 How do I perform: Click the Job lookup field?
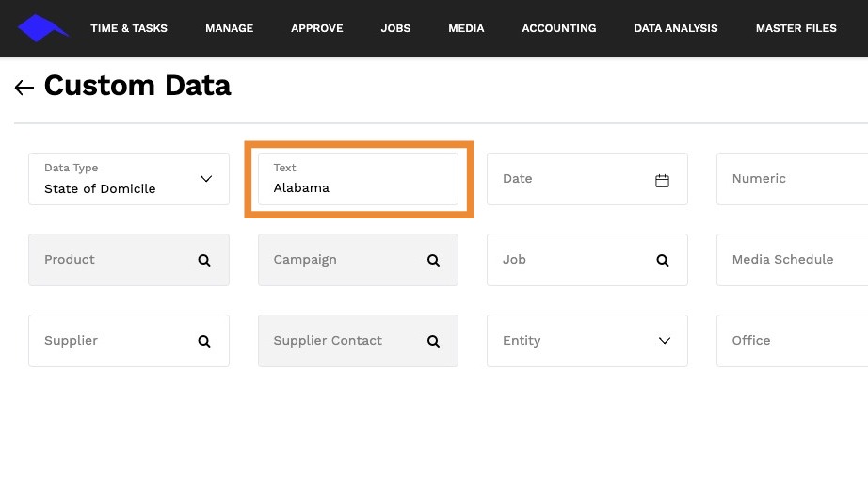pos(587,260)
